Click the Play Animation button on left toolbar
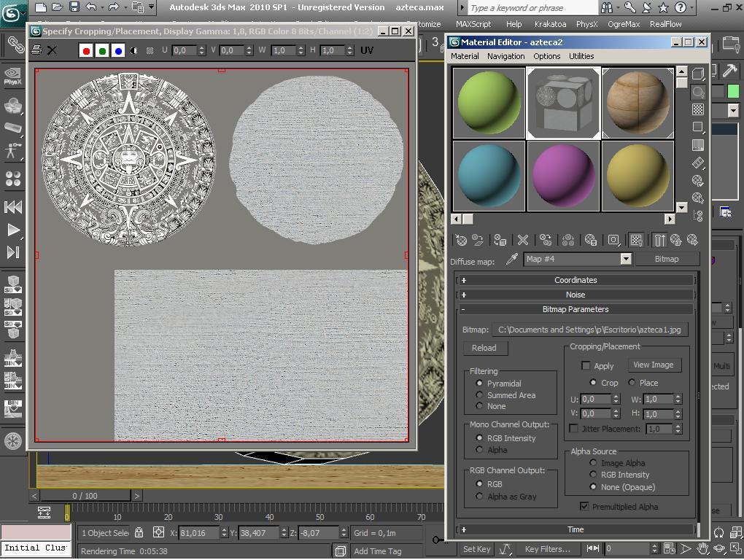Screen dimensions: 744x560 tap(13, 230)
